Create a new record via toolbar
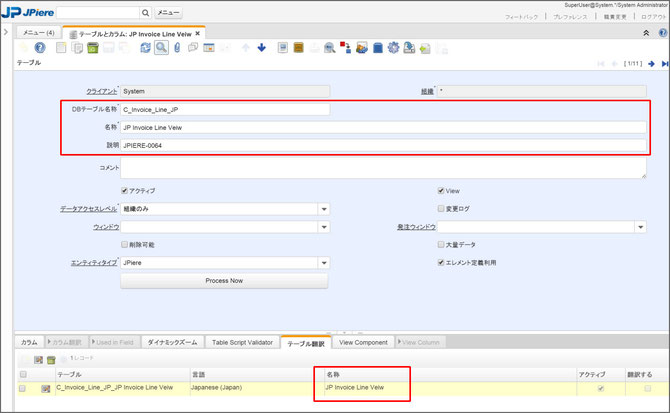Viewport: 670px width, 413px height. click(x=61, y=47)
